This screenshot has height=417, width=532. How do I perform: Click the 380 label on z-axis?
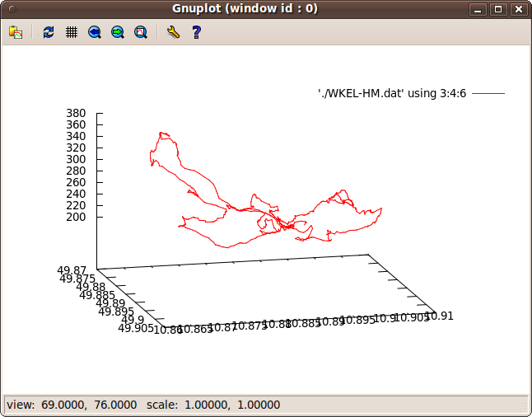pos(76,113)
